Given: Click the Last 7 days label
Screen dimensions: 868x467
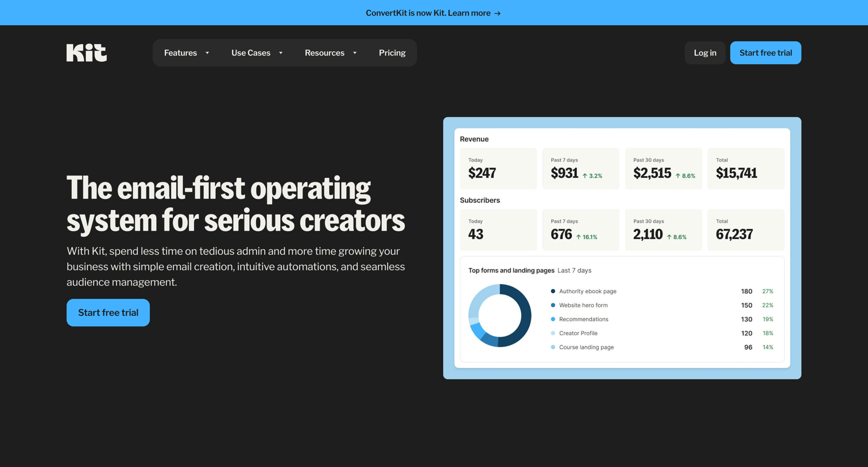Looking at the screenshot, I should pyautogui.click(x=574, y=270).
